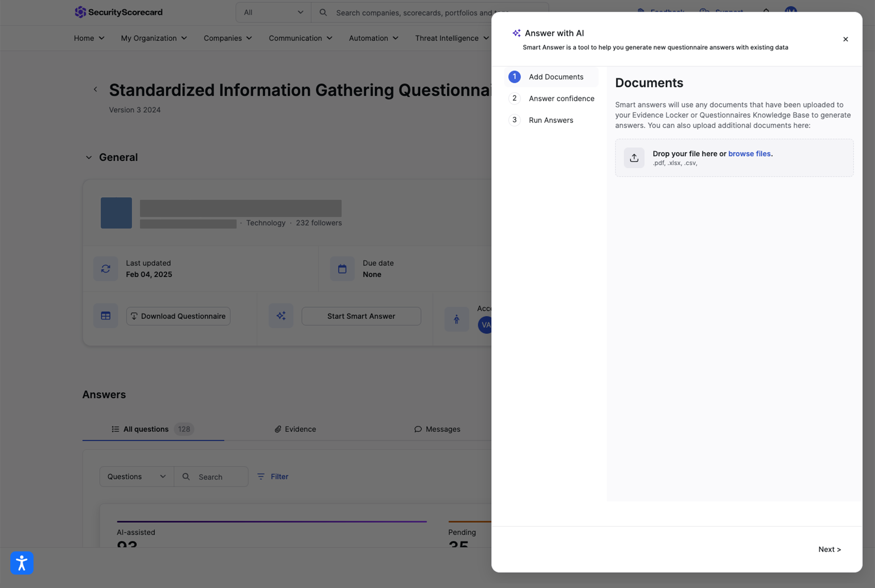Open the Communication menu
The image size is (875, 588).
pyautogui.click(x=301, y=38)
